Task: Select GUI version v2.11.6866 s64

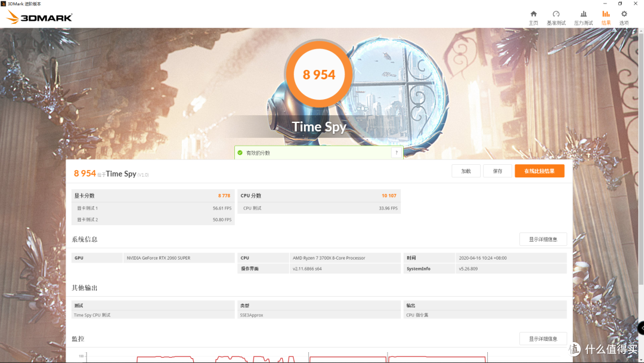Action: [x=307, y=269]
